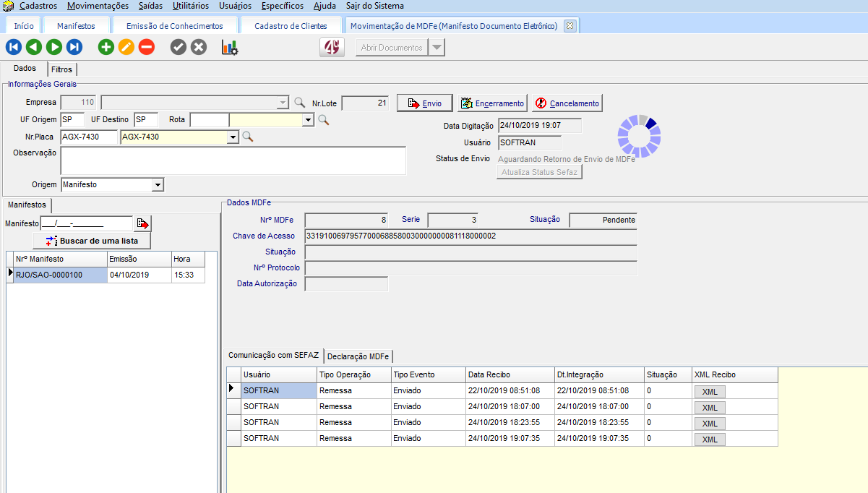Screen dimensions: 868x493
Task: Switch to the Filtros tab
Action: [x=61, y=70]
